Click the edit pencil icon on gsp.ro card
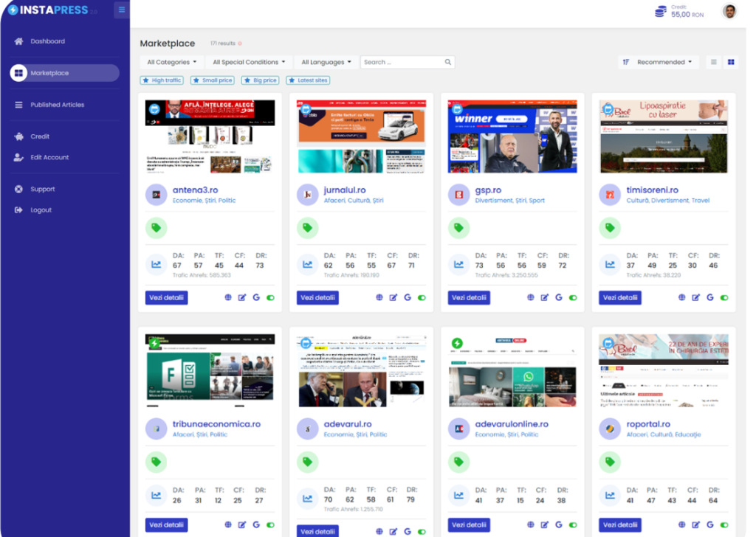The width and height of the screenshot is (756, 537). tap(545, 298)
